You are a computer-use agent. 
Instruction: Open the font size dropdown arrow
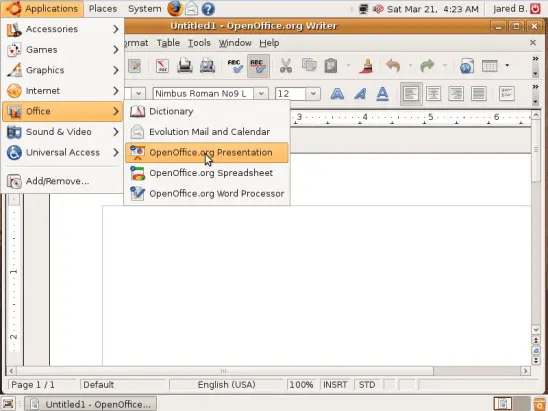pyautogui.click(x=313, y=94)
